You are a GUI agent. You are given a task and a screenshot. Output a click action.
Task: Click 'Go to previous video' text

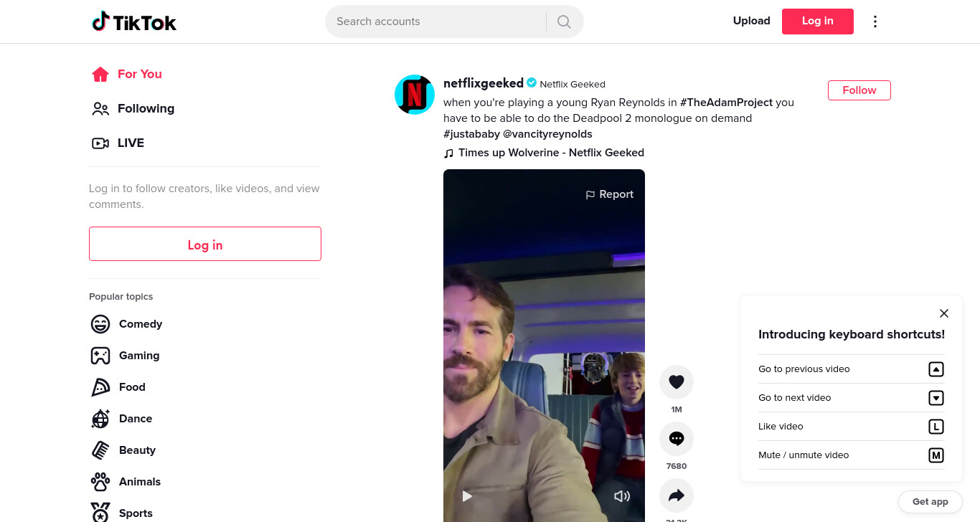click(x=804, y=369)
